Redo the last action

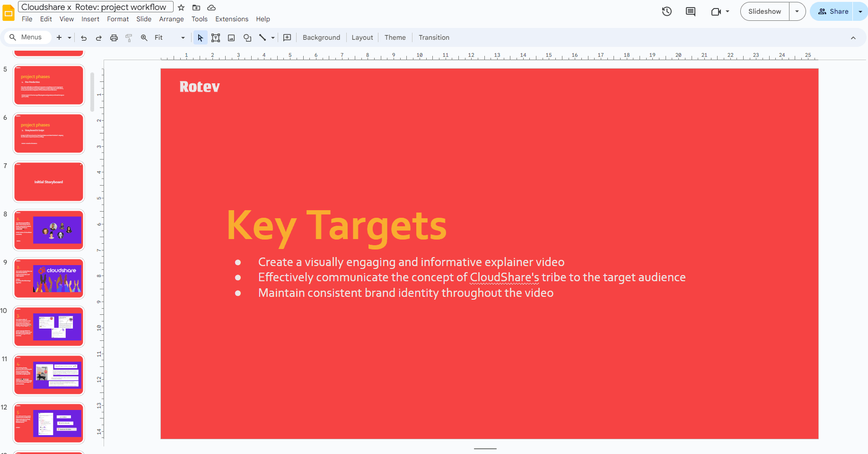click(99, 38)
